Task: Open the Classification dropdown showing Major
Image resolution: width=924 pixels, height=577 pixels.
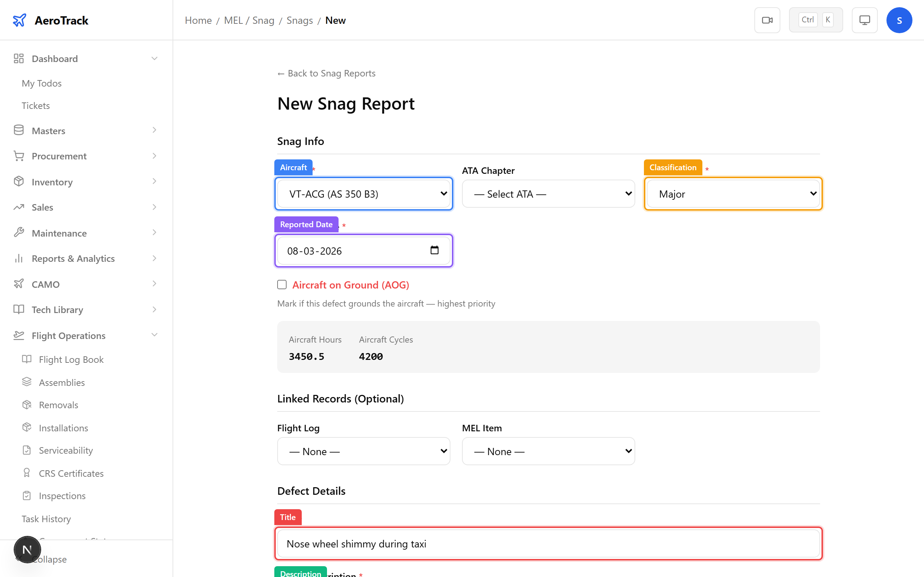Action: pyautogui.click(x=732, y=194)
